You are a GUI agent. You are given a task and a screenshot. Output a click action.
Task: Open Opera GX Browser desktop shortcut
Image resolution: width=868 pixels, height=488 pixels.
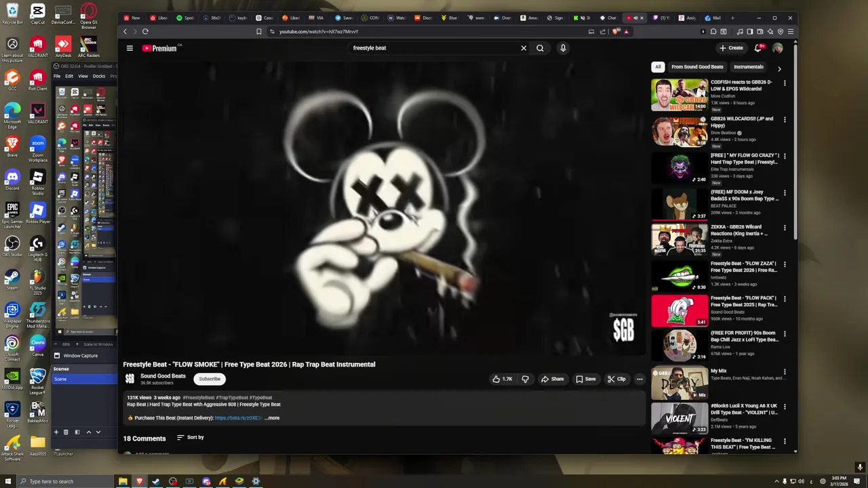click(x=88, y=16)
